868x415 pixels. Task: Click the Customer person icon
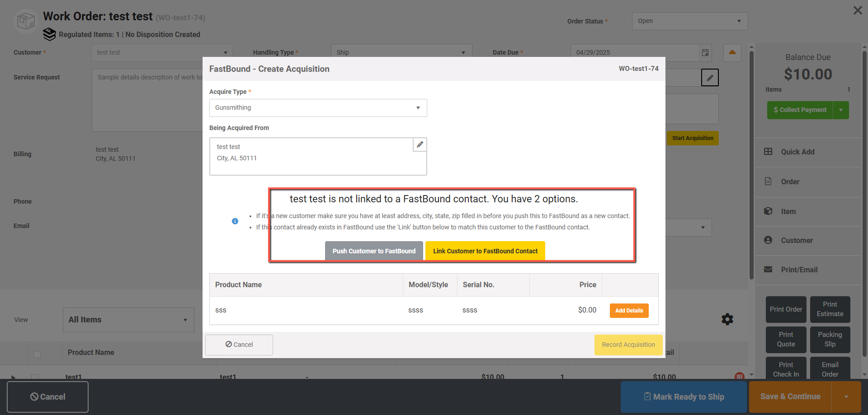[768, 240]
